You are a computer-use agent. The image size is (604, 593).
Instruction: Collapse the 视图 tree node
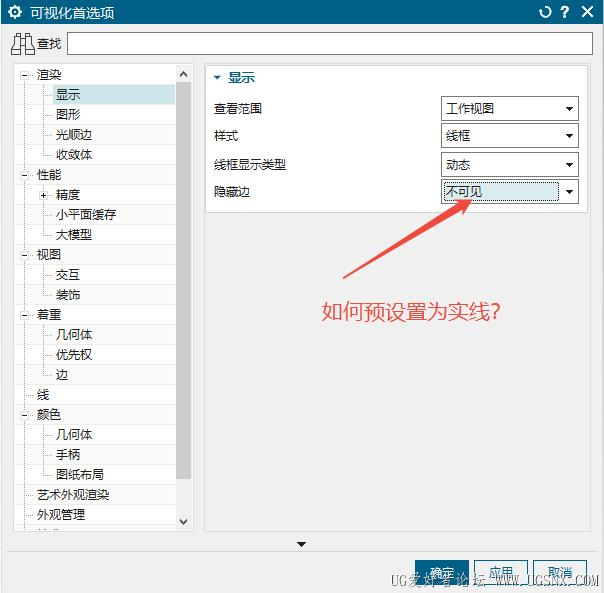24,255
